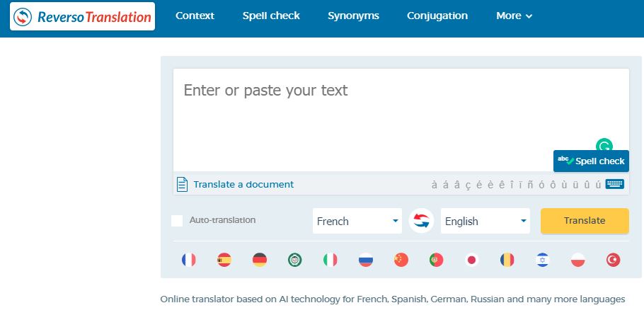Image resolution: width=644 pixels, height=315 pixels.
Task: Open the virtual keyboard icon
Action: pyautogui.click(x=614, y=184)
